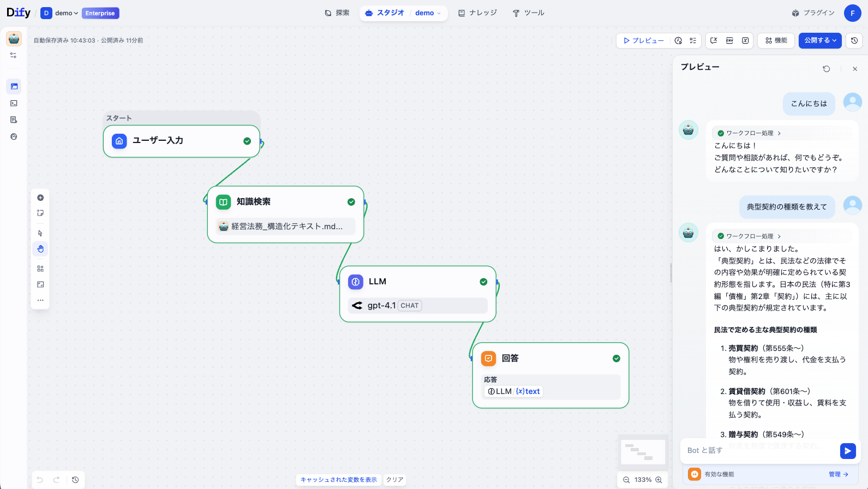Expand the first ワークフロー処理 section
Screen dimensions: 868x489
coord(750,133)
